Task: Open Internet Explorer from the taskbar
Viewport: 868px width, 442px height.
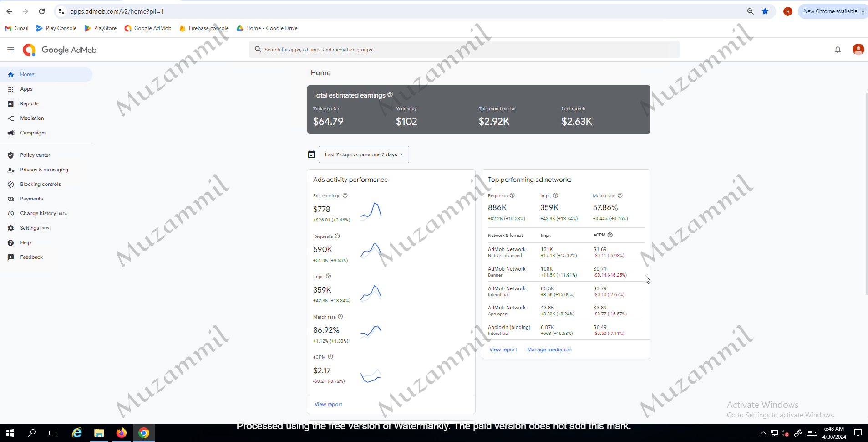Action: click(77, 433)
